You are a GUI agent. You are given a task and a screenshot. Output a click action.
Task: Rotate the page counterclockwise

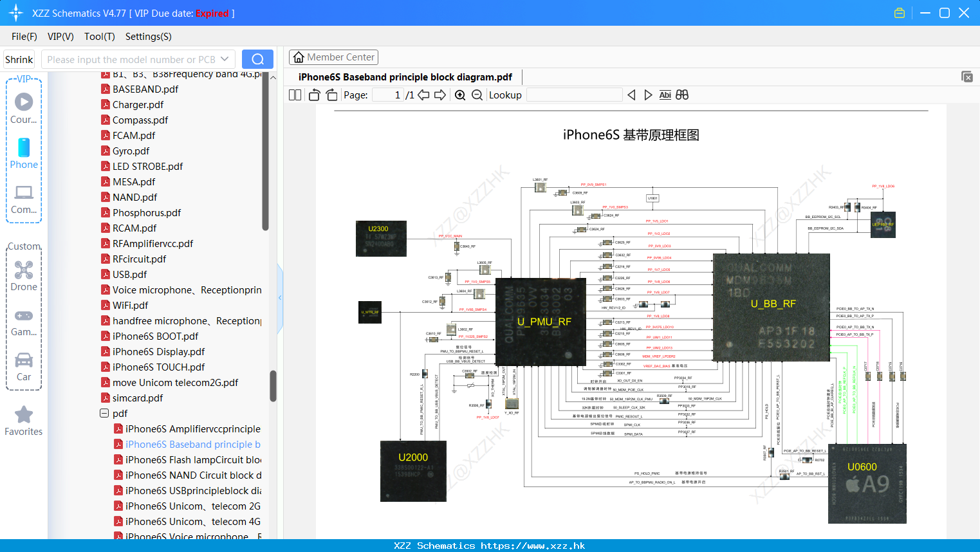(314, 95)
